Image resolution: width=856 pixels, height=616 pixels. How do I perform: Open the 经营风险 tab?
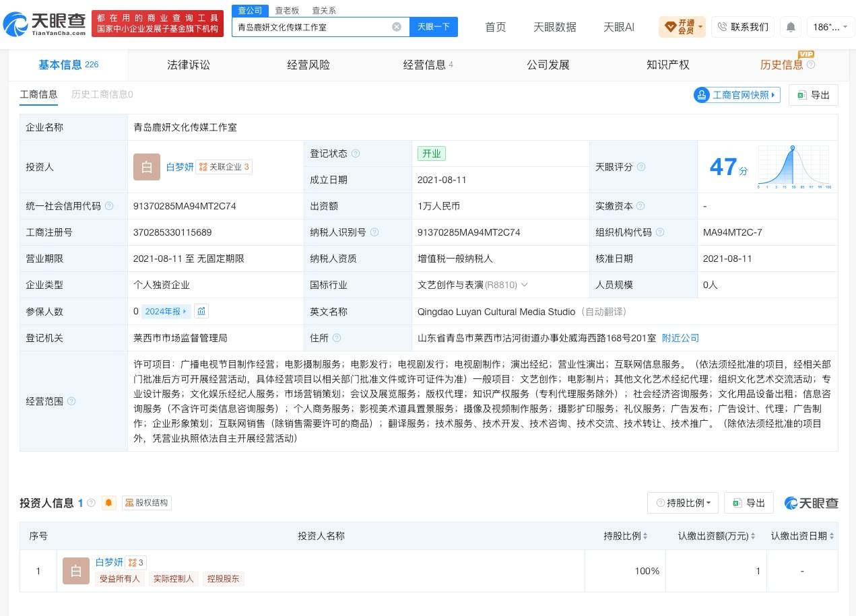click(x=308, y=65)
